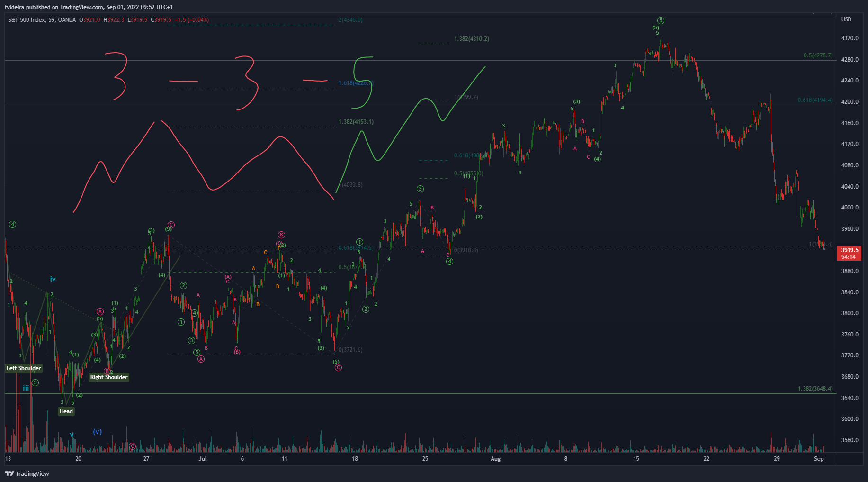Viewport: 868px width, 482px height.
Task: Click the 'Aug' date on time axis
Action: click(495, 459)
